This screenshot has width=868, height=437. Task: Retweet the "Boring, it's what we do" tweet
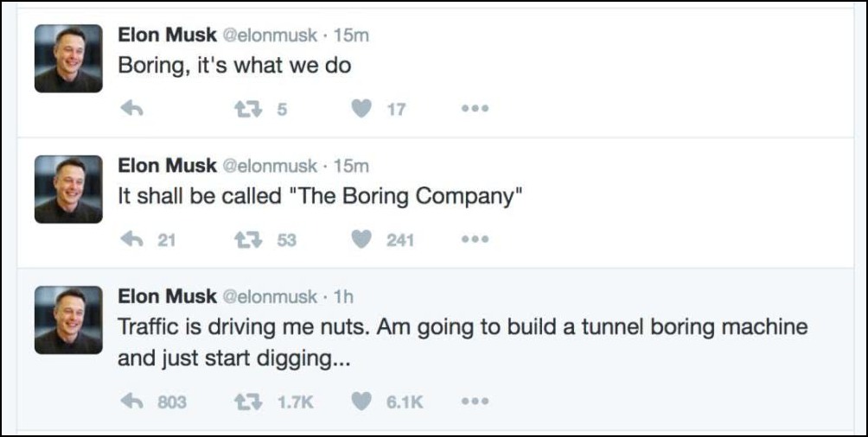[x=246, y=109]
